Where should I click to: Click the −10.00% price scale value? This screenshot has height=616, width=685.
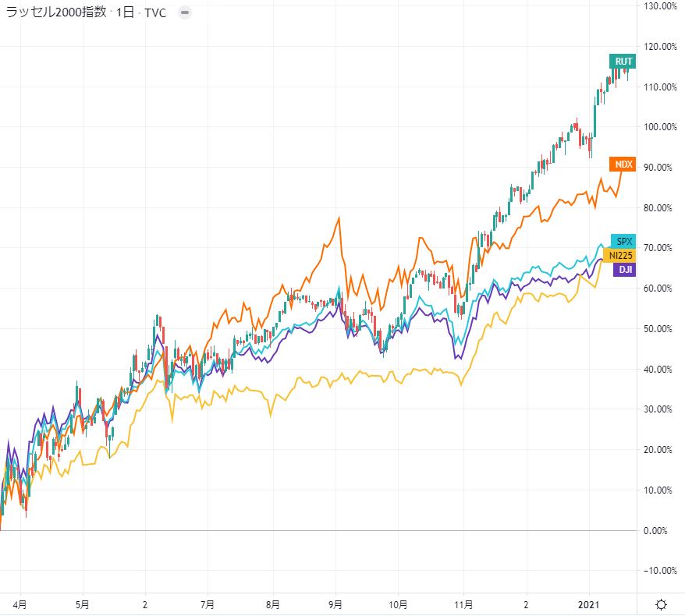[659, 570]
